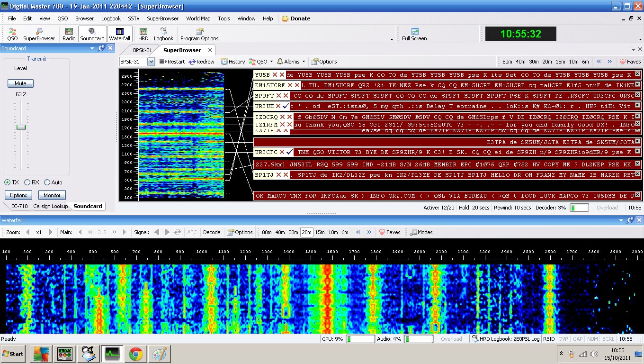Open the BPSK-31 mode dropdown
This screenshot has width=644, height=364.
tap(151, 62)
